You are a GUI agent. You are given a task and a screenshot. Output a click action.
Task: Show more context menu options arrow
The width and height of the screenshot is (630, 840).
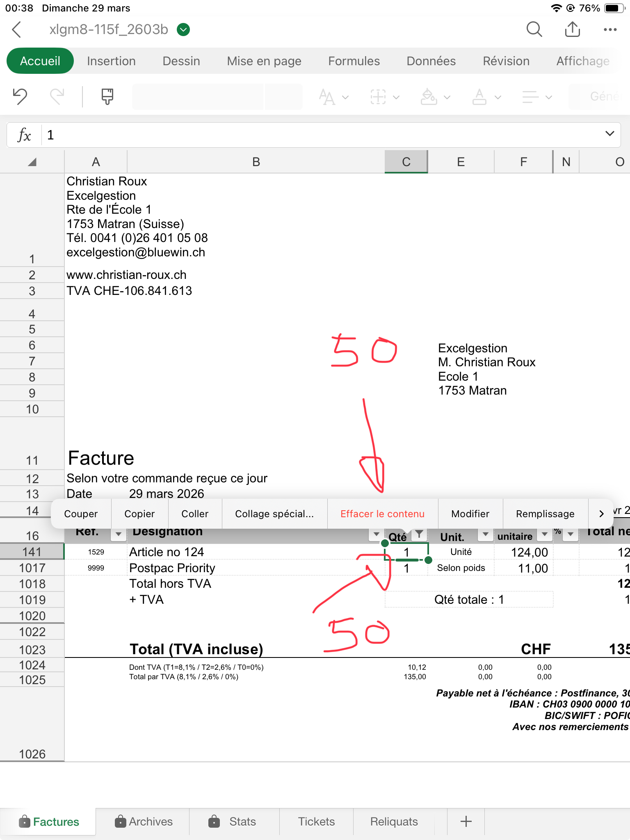pos(601,514)
